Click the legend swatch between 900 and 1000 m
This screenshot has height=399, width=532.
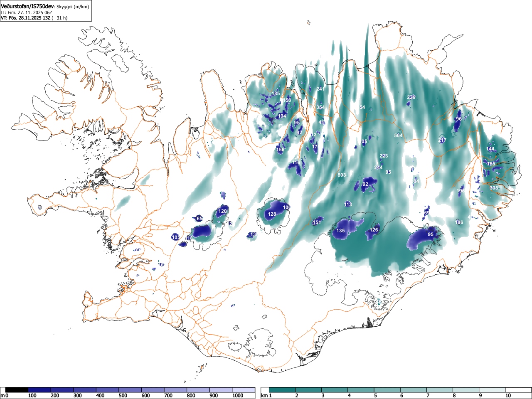pos(221,390)
